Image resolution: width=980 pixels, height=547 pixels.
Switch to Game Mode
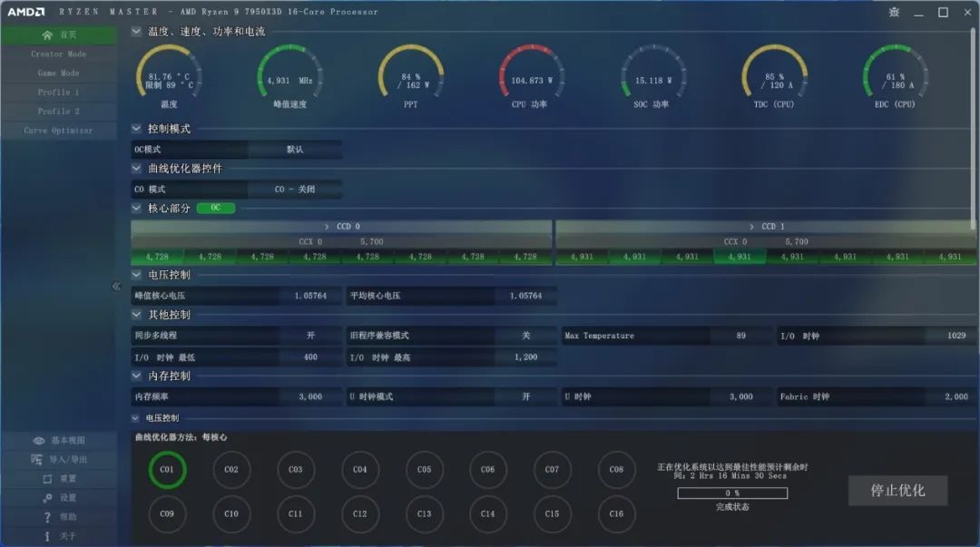pos(59,73)
